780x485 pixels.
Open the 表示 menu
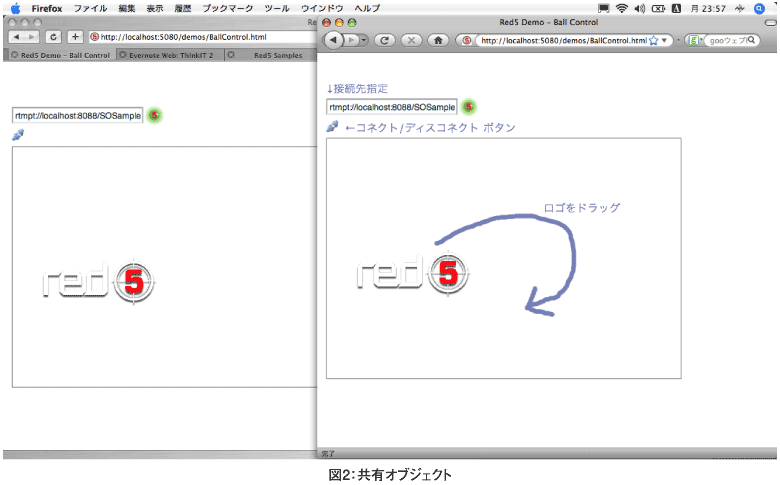point(155,8)
